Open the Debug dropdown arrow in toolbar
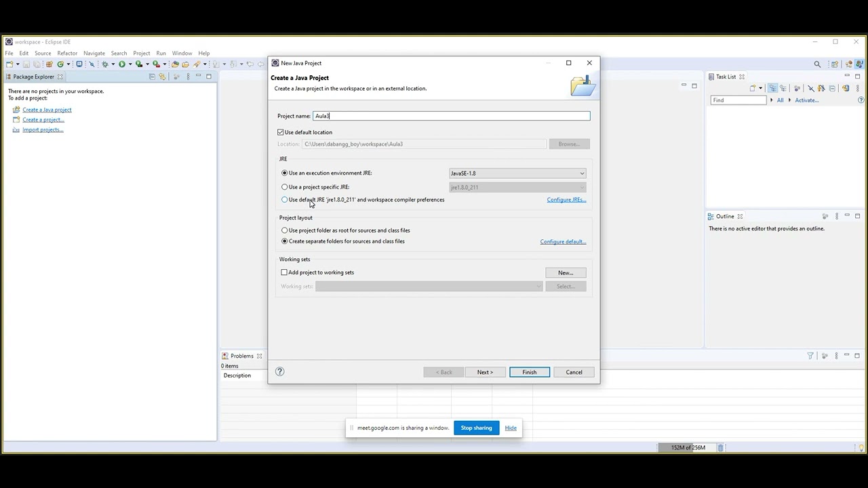Screen dimensions: 868x488 tap(113, 64)
